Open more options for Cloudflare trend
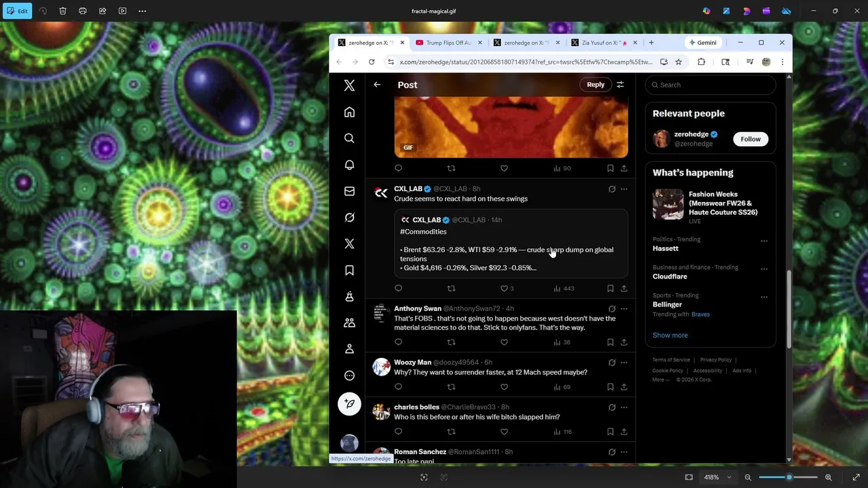This screenshot has width=868, height=488. pos(764,268)
